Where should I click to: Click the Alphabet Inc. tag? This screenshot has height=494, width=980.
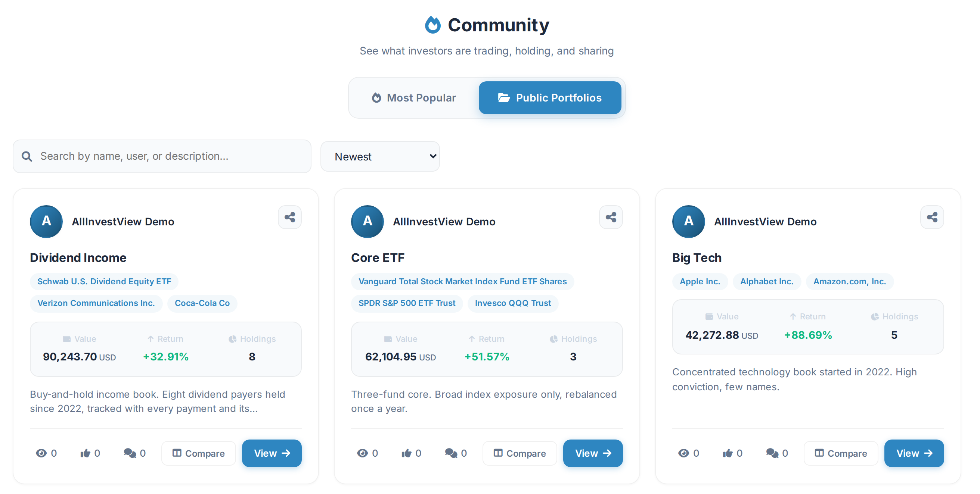click(767, 282)
